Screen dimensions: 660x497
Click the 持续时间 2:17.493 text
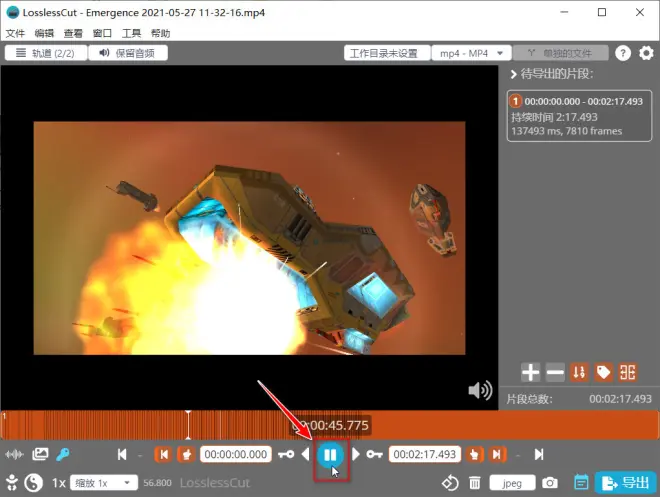coord(554,117)
